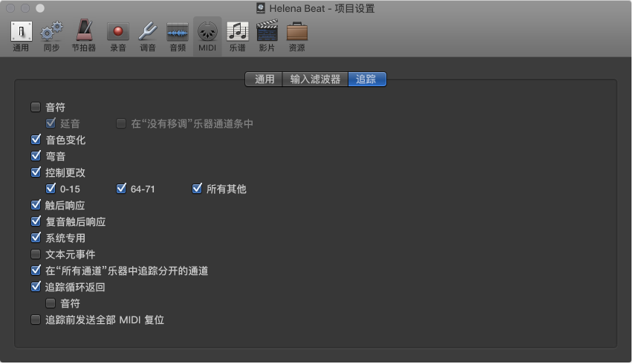Viewport: 633px width, 364px height.
Task: Switch to the 输入滤波器 tab
Action: (315, 79)
